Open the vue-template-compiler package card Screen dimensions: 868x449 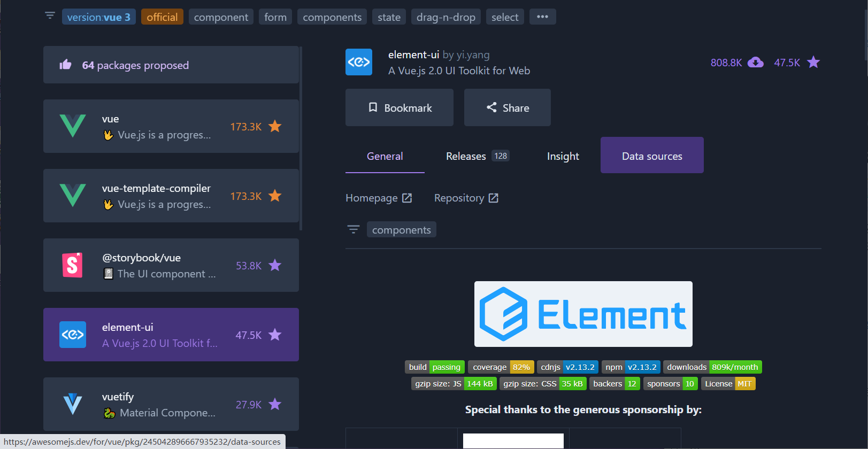coord(171,196)
